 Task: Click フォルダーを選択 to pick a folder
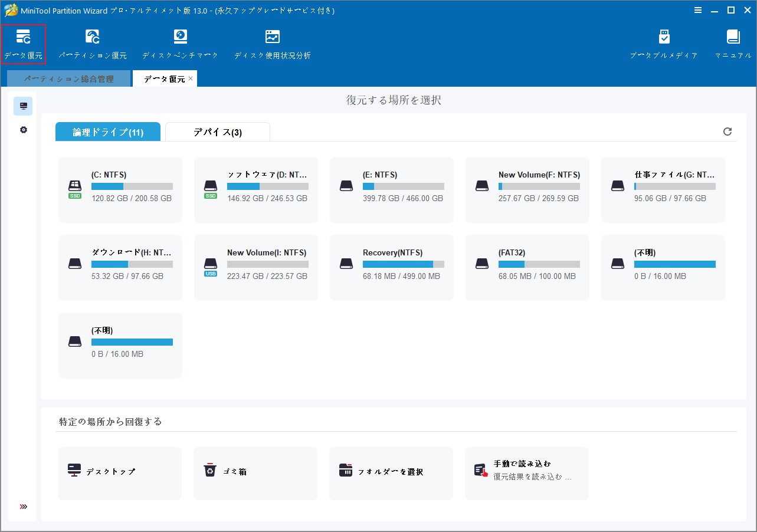coord(391,473)
